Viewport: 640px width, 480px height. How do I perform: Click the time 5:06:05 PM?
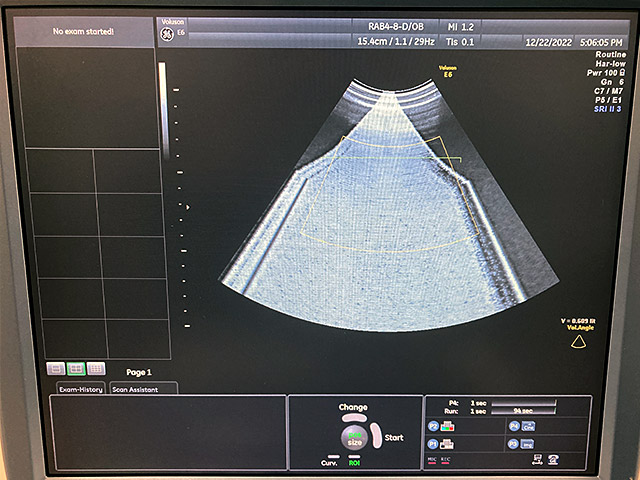click(x=601, y=42)
